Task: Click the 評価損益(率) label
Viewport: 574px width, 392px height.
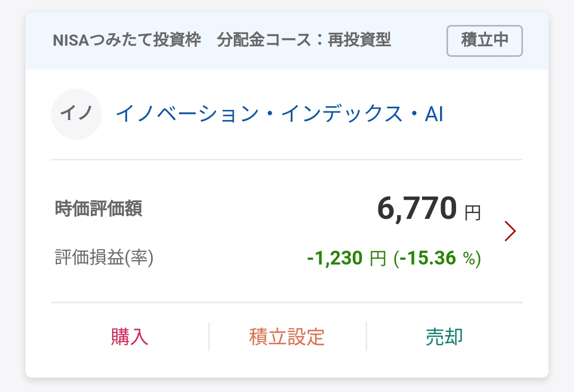Action: pyautogui.click(x=104, y=258)
